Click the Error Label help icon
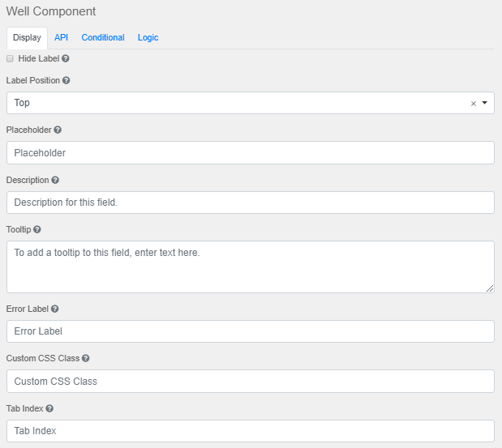 click(55, 309)
